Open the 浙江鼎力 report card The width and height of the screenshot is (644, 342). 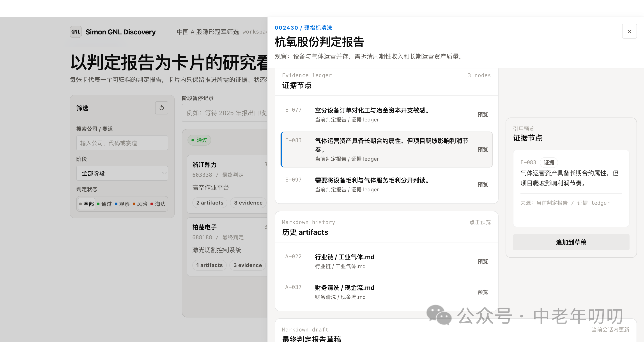pos(227,184)
